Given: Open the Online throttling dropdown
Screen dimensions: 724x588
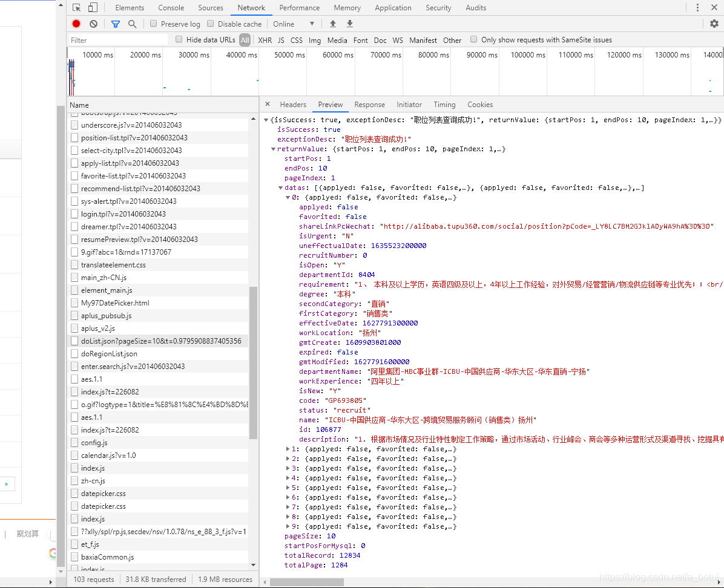Looking at the screenshot, I should 294,24.
